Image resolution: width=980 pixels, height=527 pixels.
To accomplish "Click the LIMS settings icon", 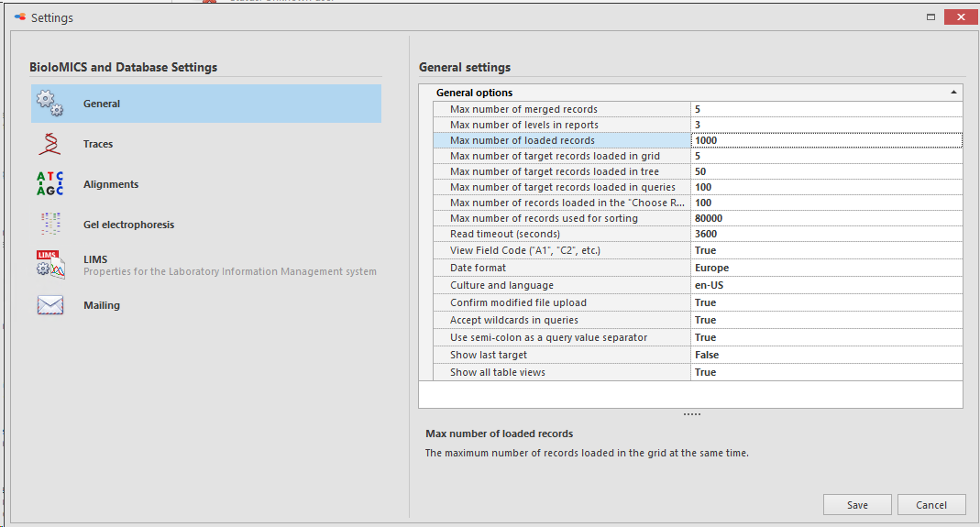I will point(50,265).
